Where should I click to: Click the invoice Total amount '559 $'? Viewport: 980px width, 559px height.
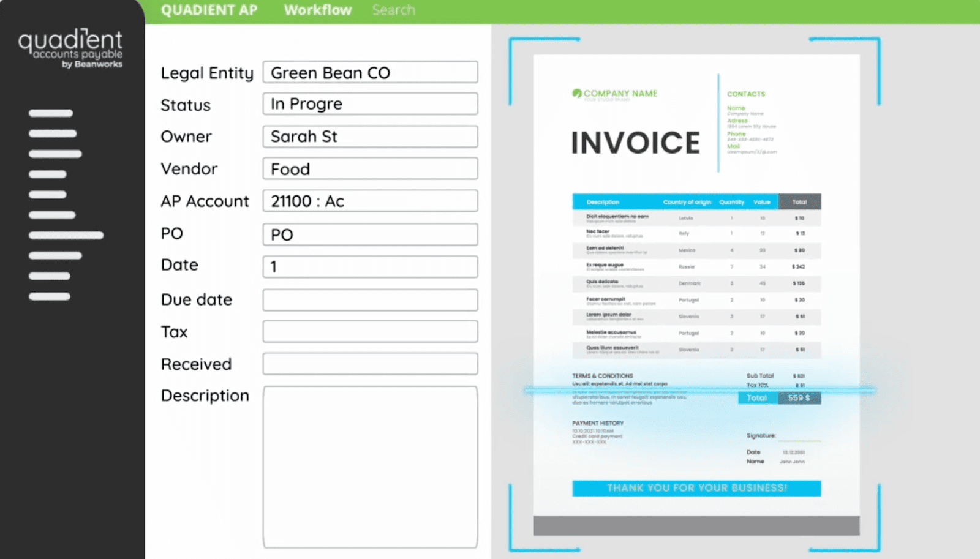(x=799, y=398)
